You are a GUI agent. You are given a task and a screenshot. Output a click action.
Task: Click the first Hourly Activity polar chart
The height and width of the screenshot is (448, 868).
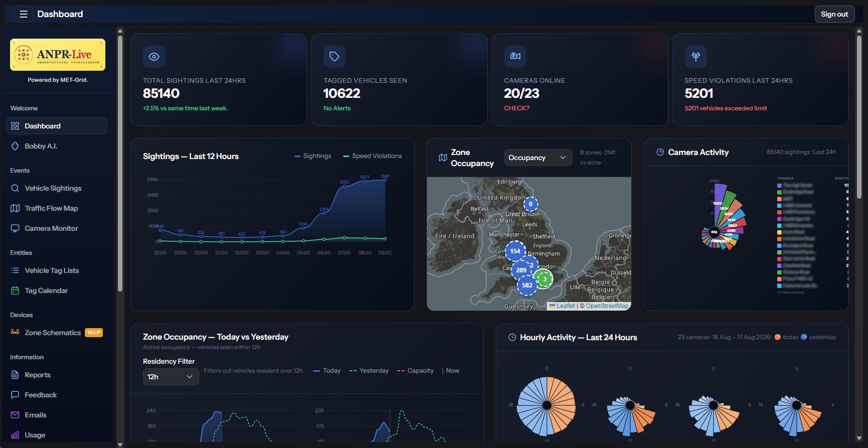coord(547,405)
